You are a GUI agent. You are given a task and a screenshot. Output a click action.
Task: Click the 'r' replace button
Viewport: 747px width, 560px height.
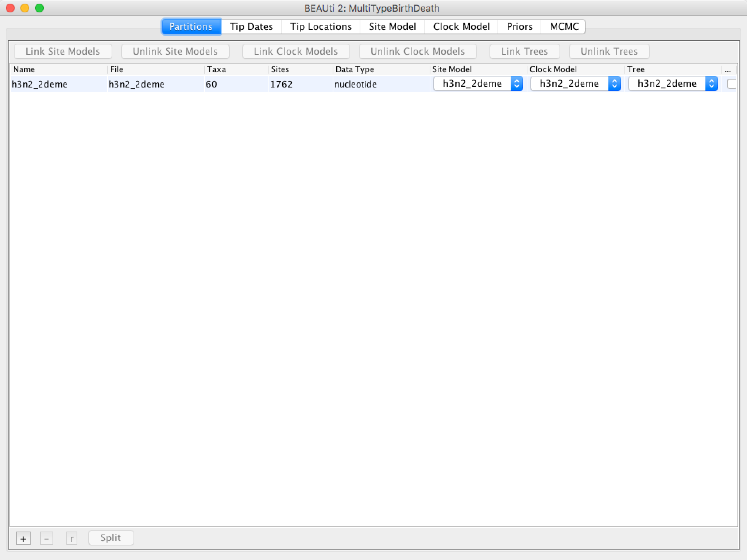point(71,538)
